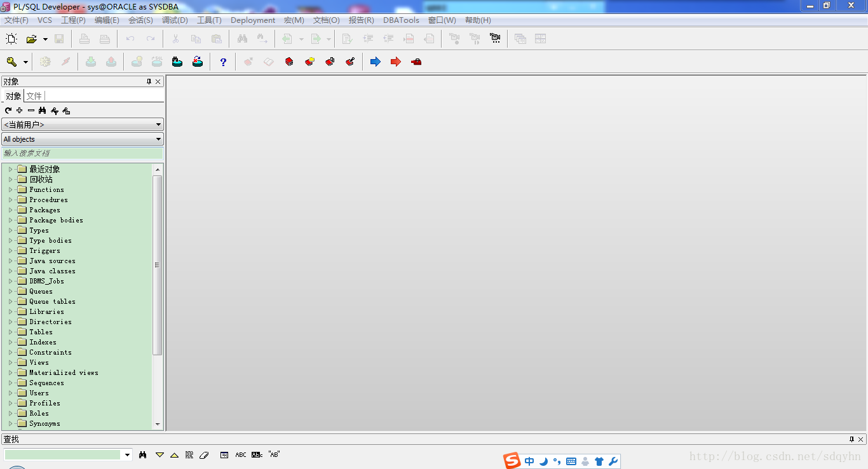Open the 帮助(H) menu
868x469 pixels.
(478, 20)
